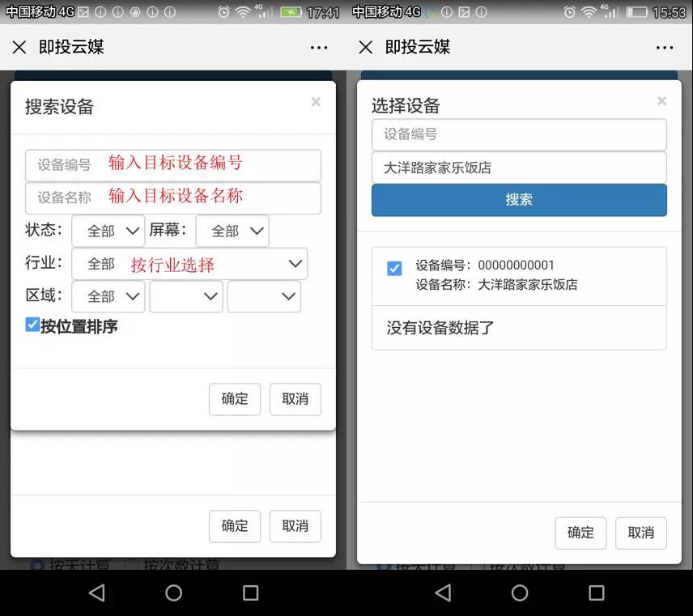Tap the Android back triangle on the left screen
The height and width of the screenshot is (616, 693).
click(96, 593)
